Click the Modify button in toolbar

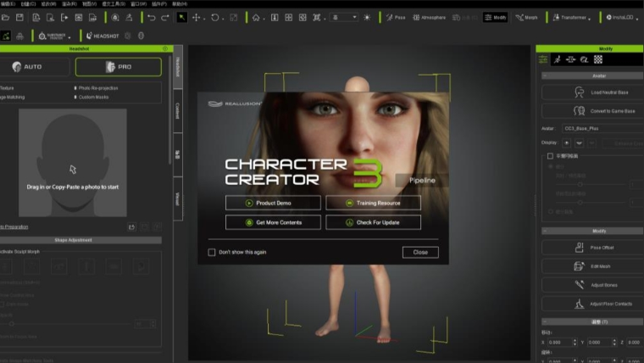click(x=496, y=17)
